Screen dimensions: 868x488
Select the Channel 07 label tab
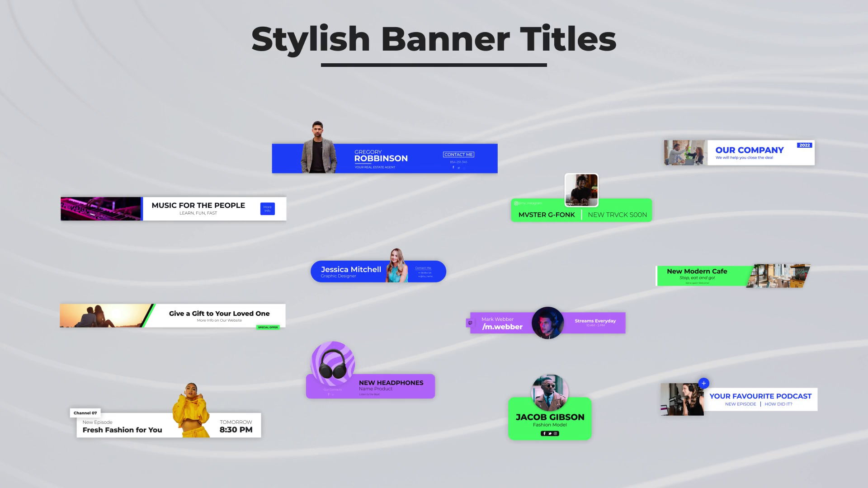point(85,413)
